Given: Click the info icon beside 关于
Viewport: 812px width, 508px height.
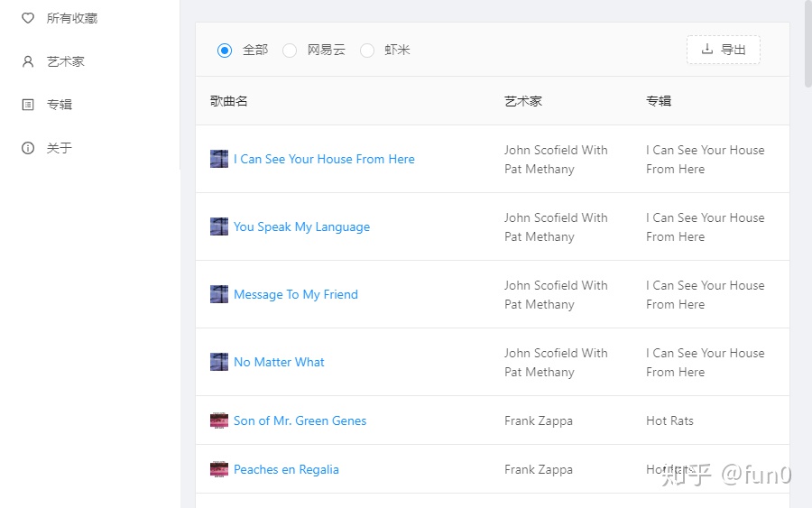Looking at the screenshot, I should [28, 148].
